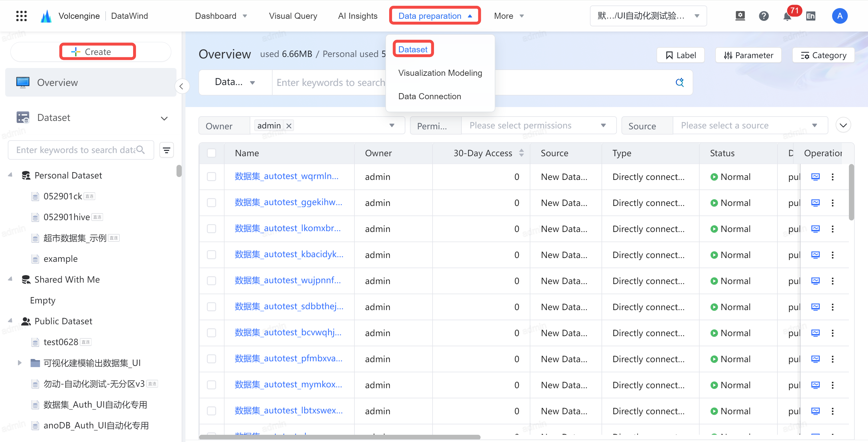Click the table vertical scrollbar thumb
Screen dimensions: 868x442
click(851, 192)
